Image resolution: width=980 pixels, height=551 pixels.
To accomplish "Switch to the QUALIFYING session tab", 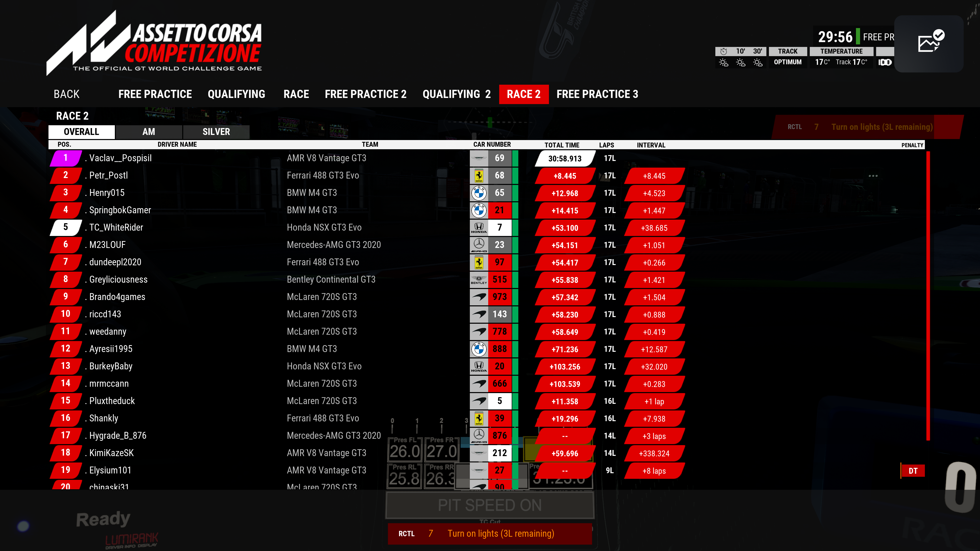I will click(236, 94).
